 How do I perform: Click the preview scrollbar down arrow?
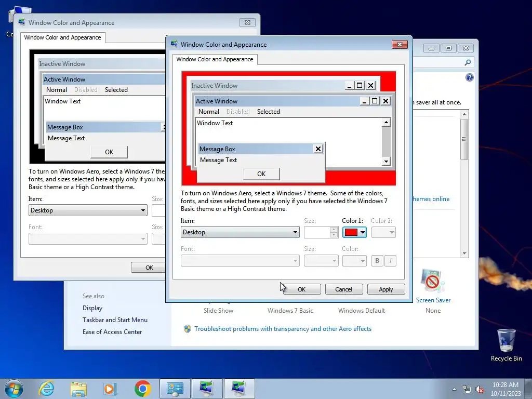coord(386,162)
